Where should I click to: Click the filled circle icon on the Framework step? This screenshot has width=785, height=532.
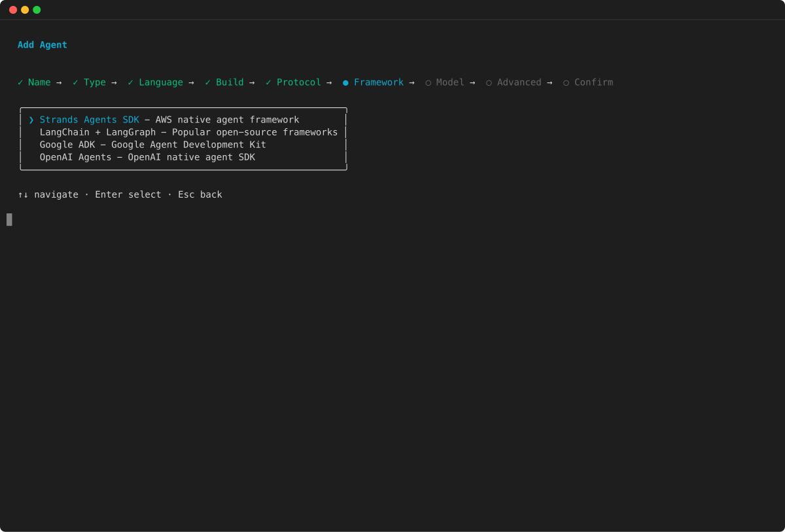345,82
